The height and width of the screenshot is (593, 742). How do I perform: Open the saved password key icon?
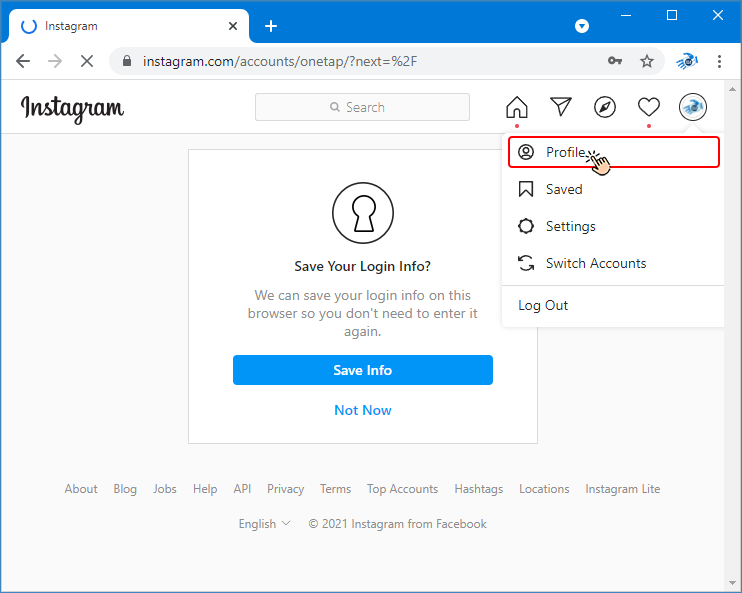(615, 61)
